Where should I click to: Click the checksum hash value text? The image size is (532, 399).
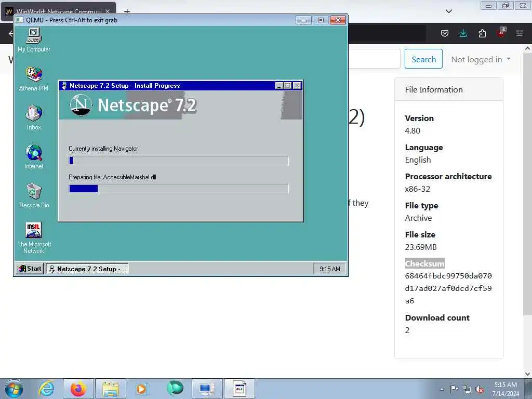pyautogui.click(x=448, y=288)
